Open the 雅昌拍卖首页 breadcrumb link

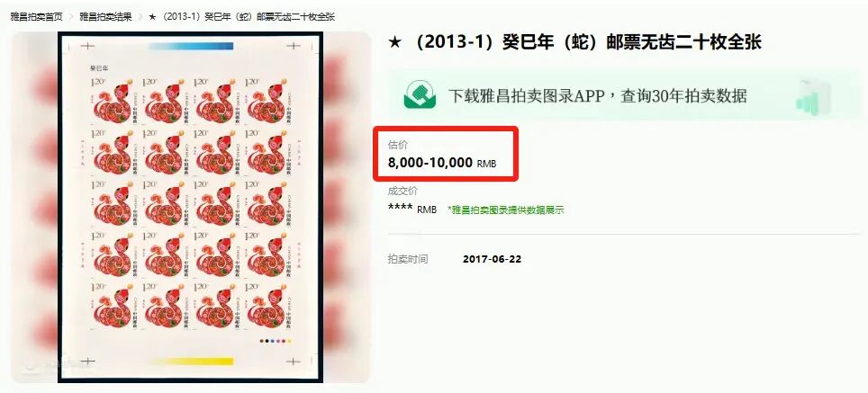pyautogui.click(x=37, y=16)
